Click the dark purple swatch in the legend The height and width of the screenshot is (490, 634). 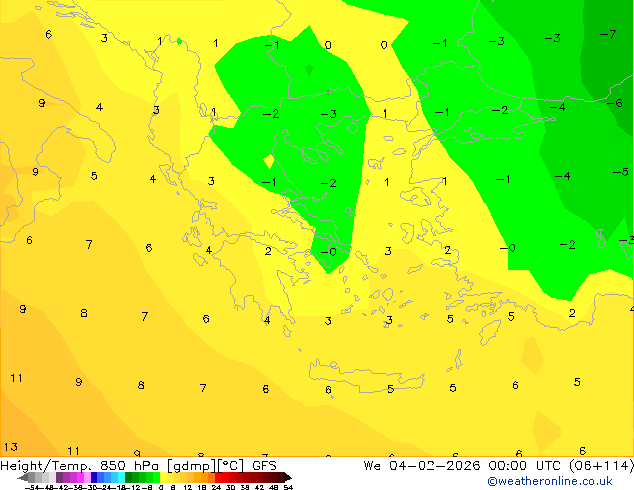[59, 478]
